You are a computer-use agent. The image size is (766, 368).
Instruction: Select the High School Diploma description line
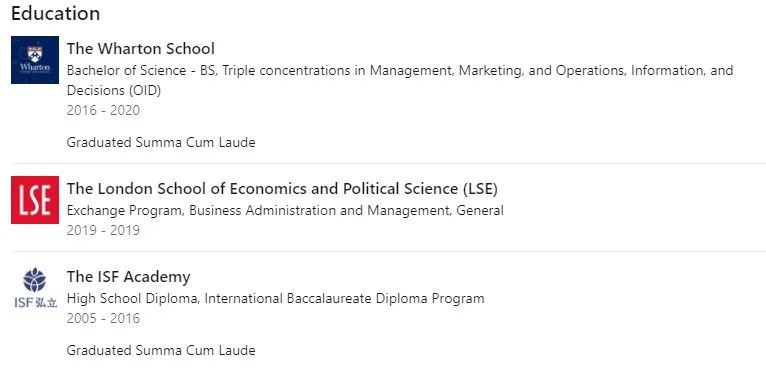tap(276, 298)
